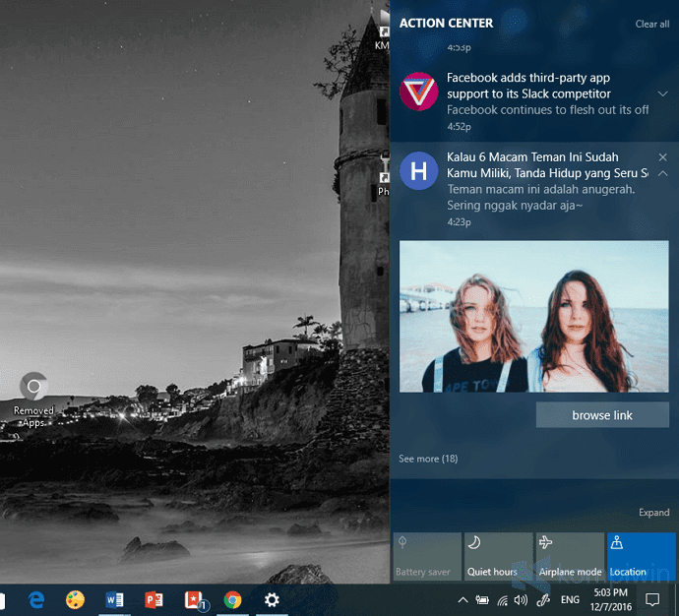Show more notifications via See more (18)
The image size is (679, 616).
428,459
